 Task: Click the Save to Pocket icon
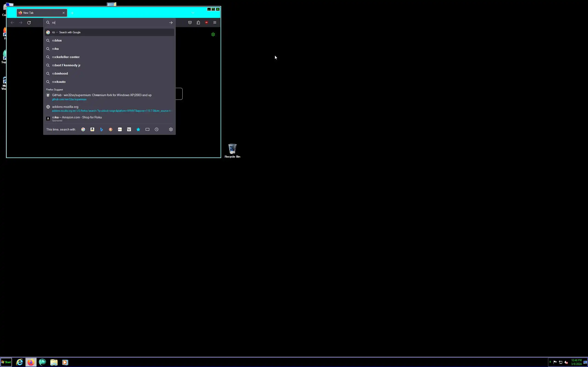click(190, 22)
